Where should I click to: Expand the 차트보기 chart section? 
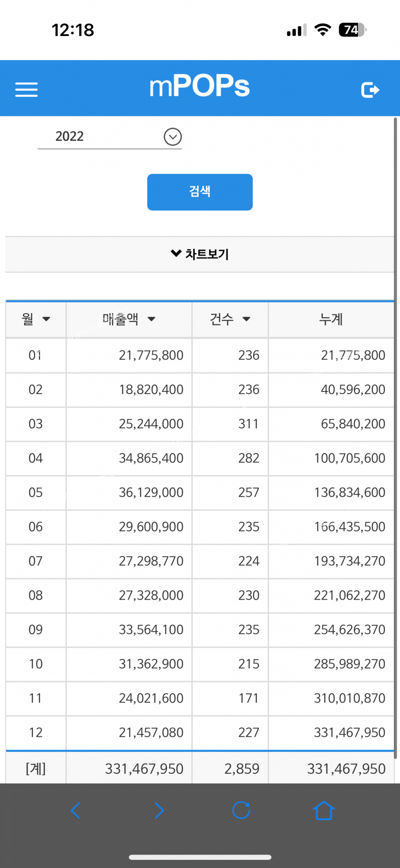(x=200, y=254)
